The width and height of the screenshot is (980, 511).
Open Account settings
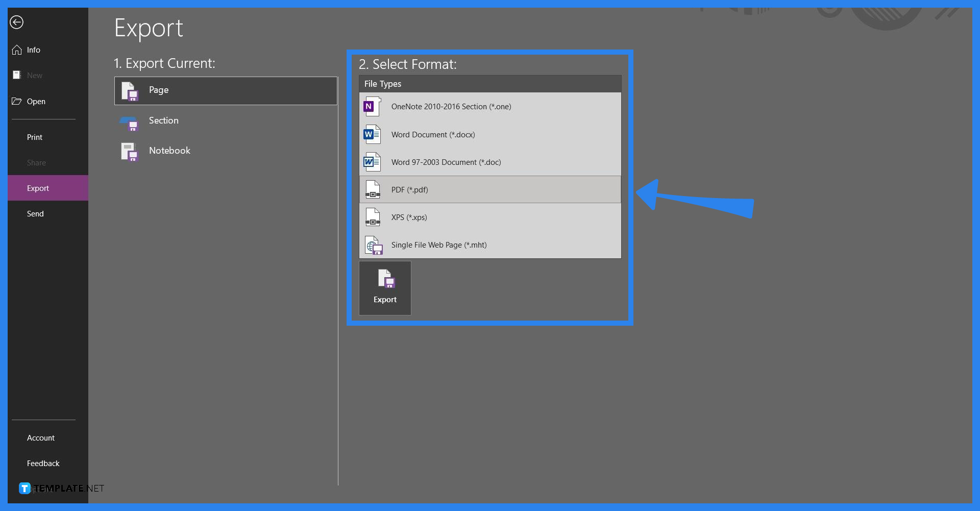pos(40,437)
